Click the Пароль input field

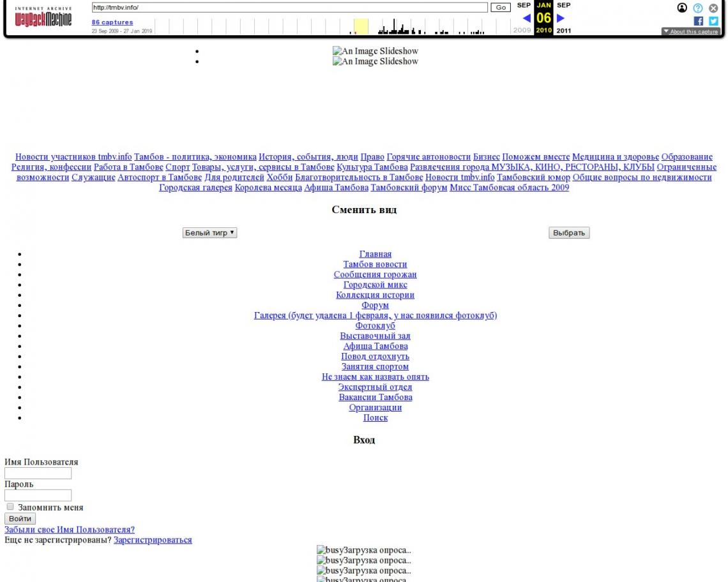38,495
